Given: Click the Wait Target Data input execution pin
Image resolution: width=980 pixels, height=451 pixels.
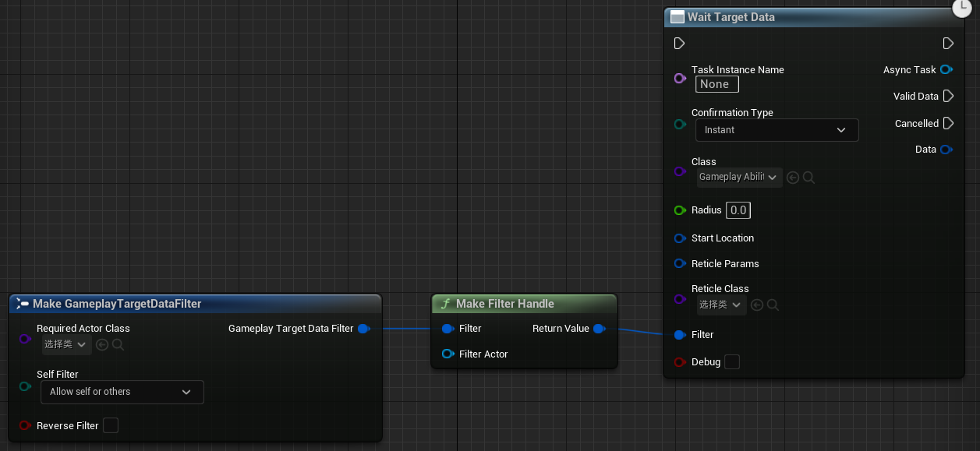Looking at the screenshot, I should [x=679, y=43].
